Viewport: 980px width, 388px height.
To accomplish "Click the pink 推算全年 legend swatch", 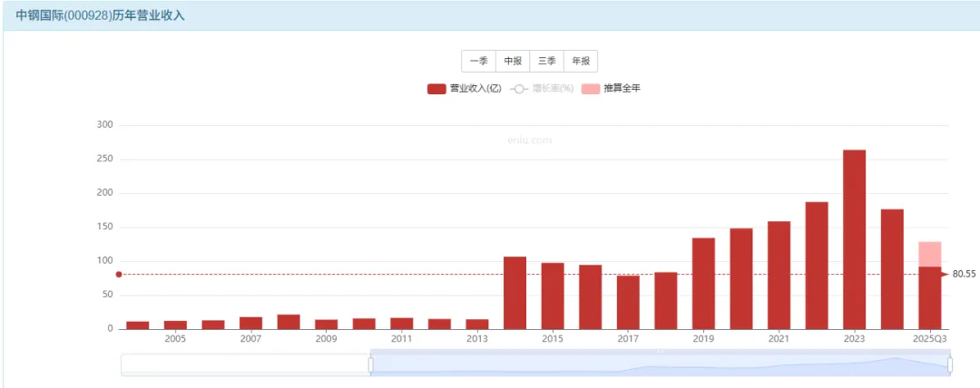I will 591,89.
